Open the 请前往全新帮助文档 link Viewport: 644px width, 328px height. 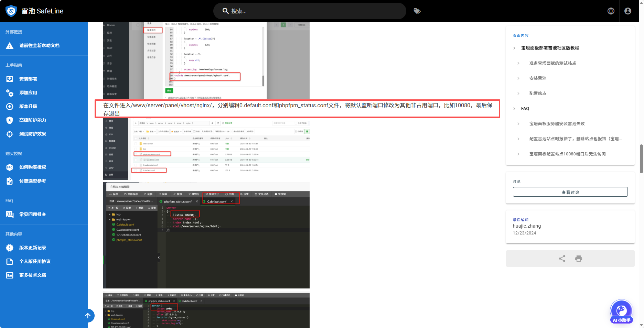pos(39,45)
